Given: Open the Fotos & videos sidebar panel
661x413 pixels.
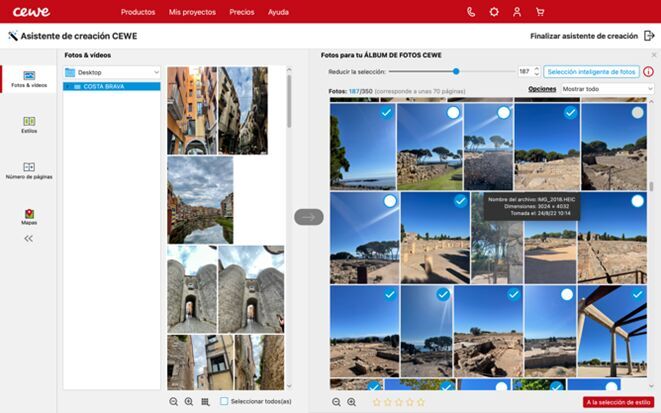Looking at the screenshot, I should 28,79.
